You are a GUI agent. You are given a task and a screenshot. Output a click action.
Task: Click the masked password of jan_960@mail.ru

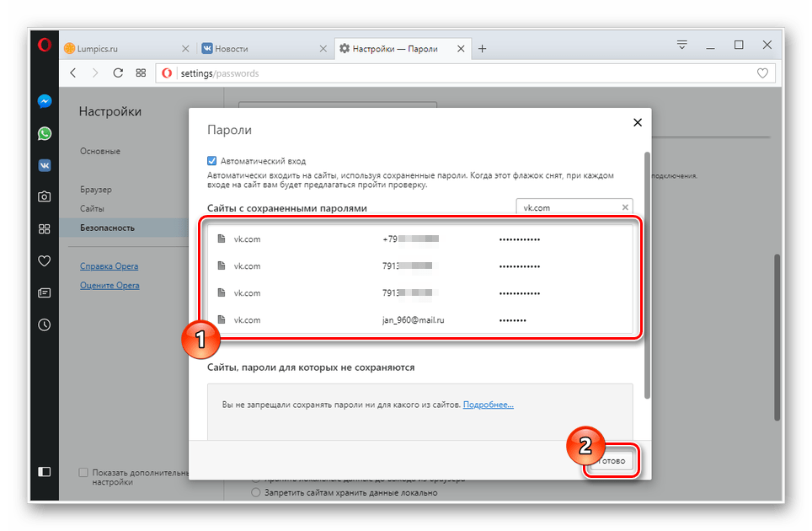(x=513, y=320)
